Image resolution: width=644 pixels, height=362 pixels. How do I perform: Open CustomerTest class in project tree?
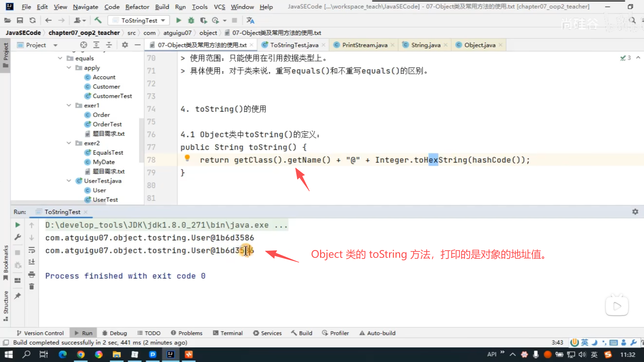(112, 96)
